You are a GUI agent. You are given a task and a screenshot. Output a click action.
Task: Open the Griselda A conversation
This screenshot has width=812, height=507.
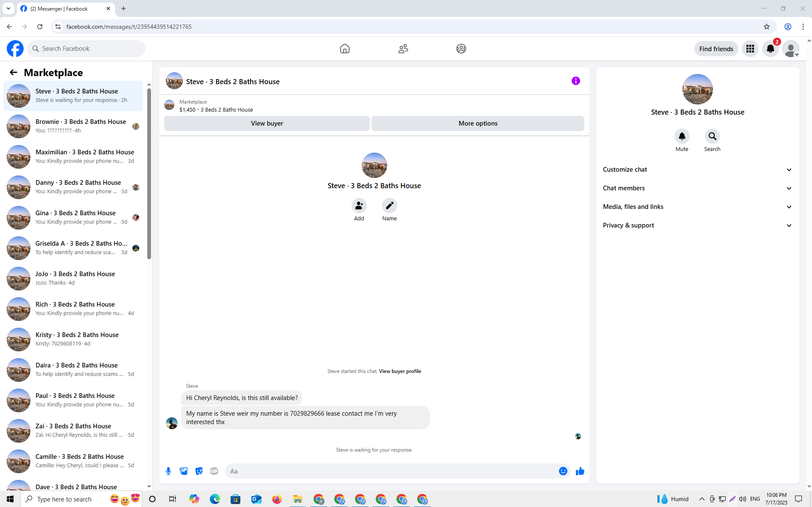tap(73, 248)
